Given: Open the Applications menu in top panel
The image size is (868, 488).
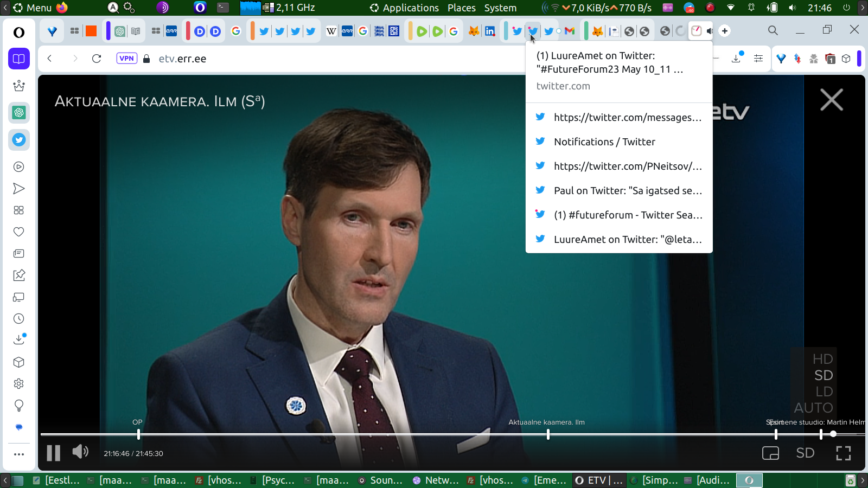Looking at the screenshot, I should click(410, 8).
